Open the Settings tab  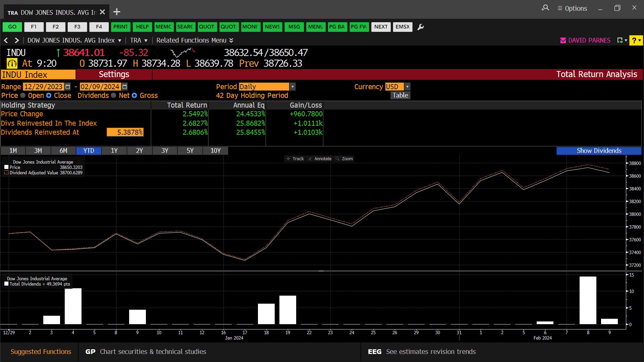(114, 74)
